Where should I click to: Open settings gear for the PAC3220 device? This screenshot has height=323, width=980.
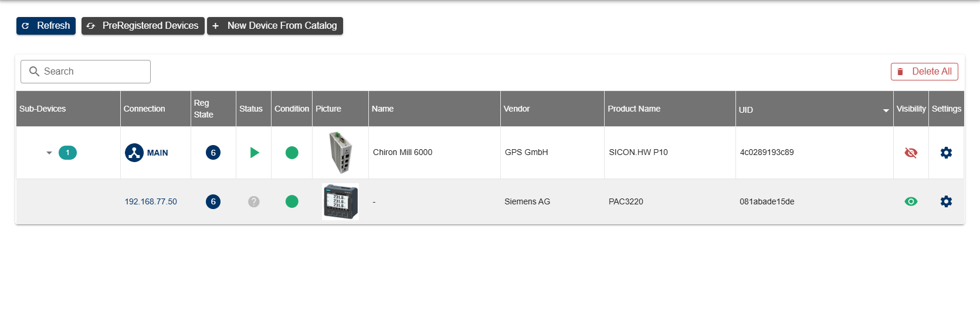(946, 201)
